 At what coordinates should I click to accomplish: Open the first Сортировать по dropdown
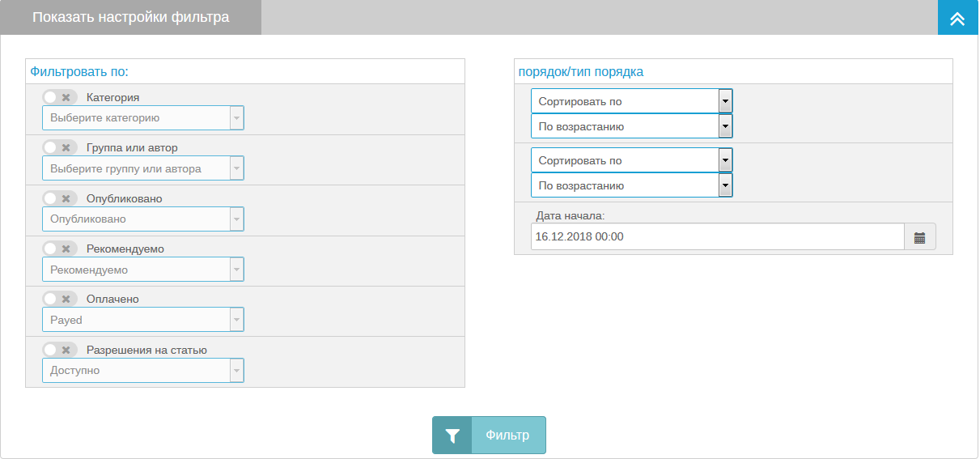point(631,101)
